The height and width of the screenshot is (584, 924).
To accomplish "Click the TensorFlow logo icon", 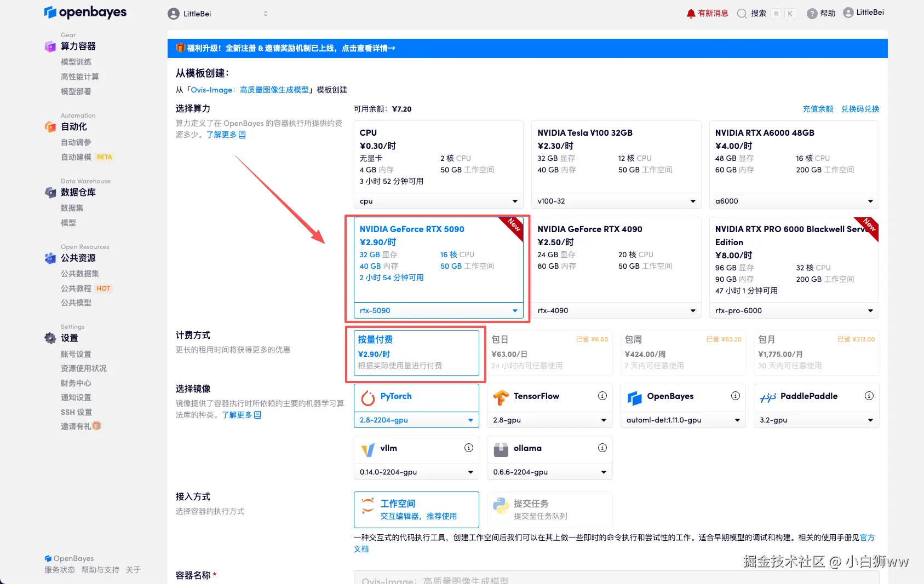I will pos(501,398).
